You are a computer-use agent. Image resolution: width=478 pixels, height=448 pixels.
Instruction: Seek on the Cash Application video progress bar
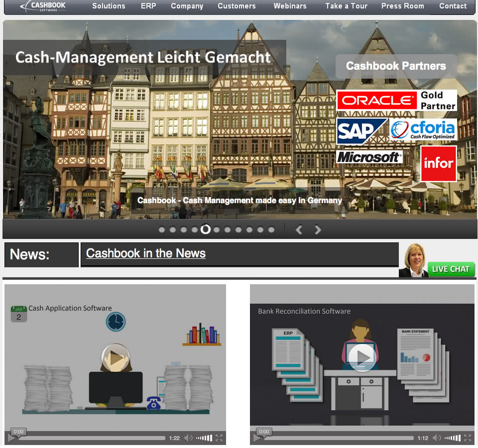coord(92,438)
